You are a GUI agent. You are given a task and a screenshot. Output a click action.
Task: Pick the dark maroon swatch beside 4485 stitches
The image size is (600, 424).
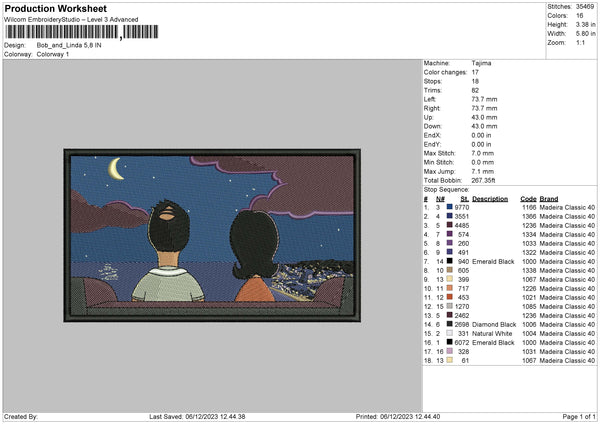(x=449, y=225)
